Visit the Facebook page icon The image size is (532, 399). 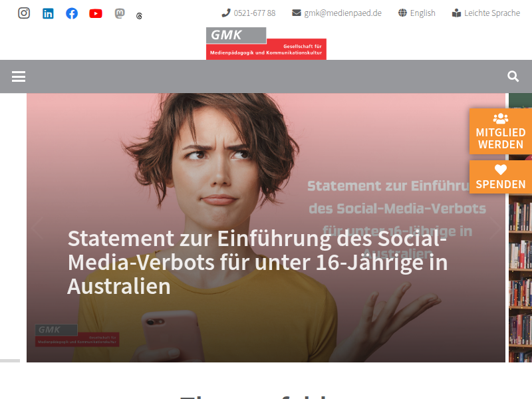[72, 13]
